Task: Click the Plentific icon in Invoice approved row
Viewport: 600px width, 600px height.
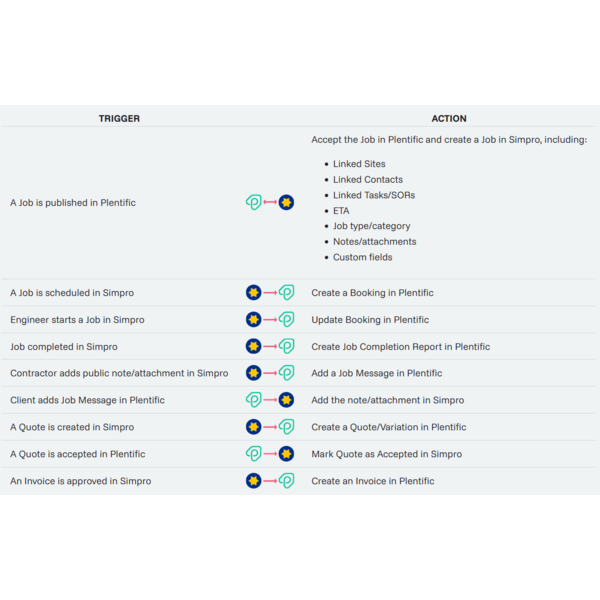Action: [286, 481]
